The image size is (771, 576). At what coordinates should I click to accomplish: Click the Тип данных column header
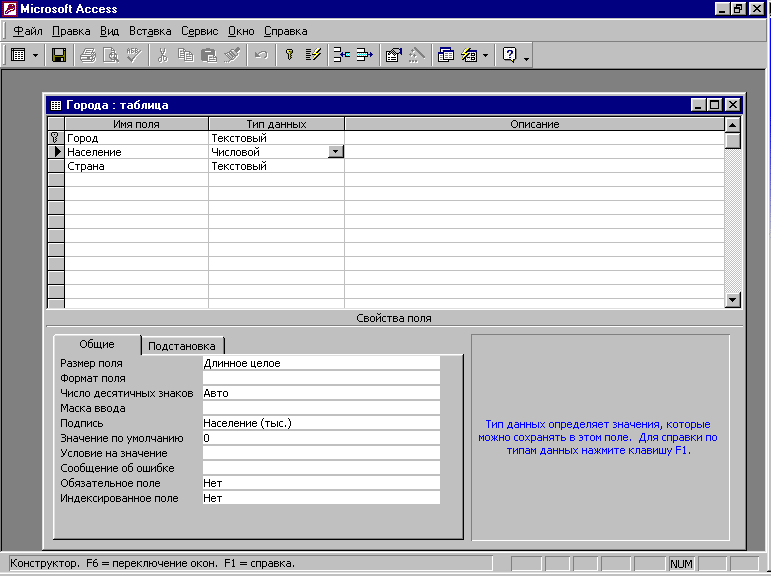tap(276, 124)
